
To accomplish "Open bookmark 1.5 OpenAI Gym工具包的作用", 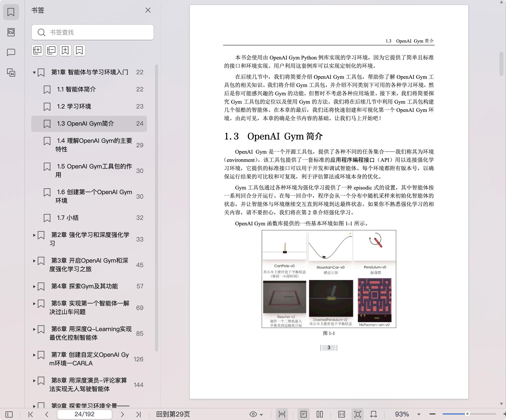I will pyautogui.click(x=89, y=171).
